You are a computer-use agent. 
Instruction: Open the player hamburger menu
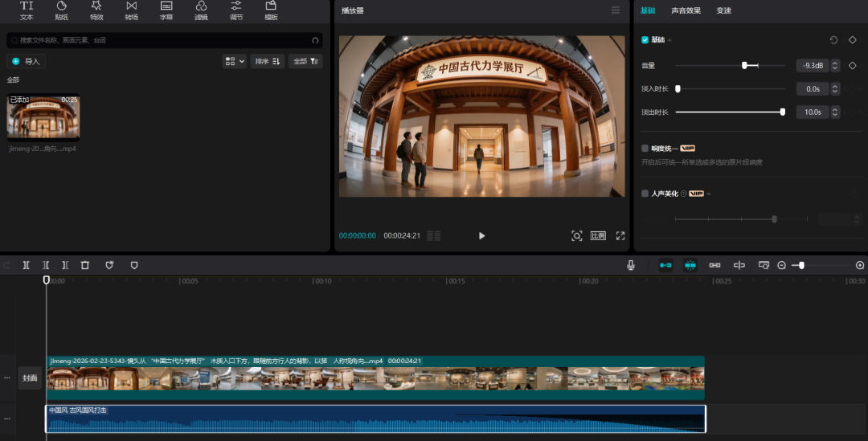[x=616, y=10]
